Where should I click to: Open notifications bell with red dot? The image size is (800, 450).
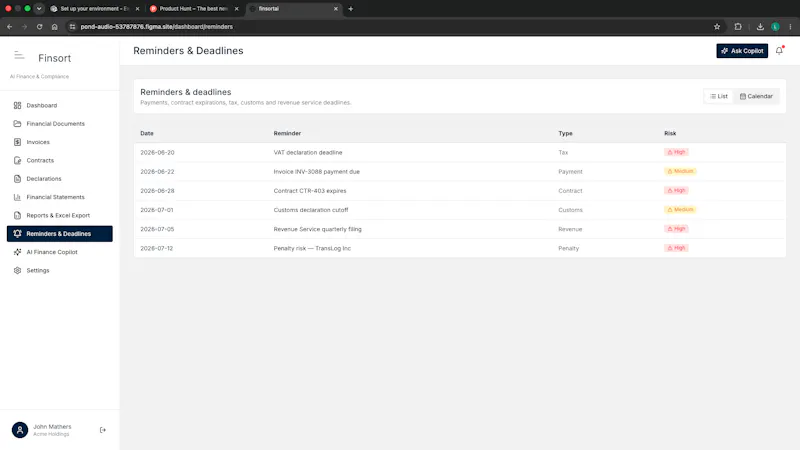[779, 51]
